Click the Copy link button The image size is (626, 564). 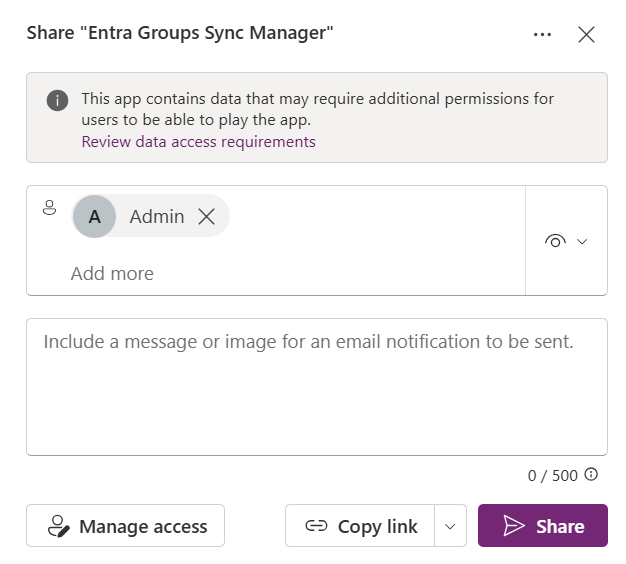tap(361, 526)
